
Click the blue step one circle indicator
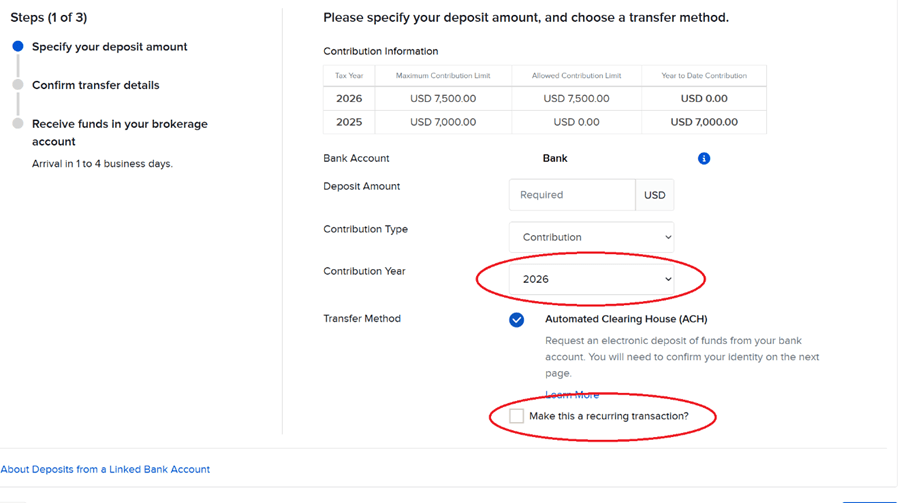(x=18, y=47)
